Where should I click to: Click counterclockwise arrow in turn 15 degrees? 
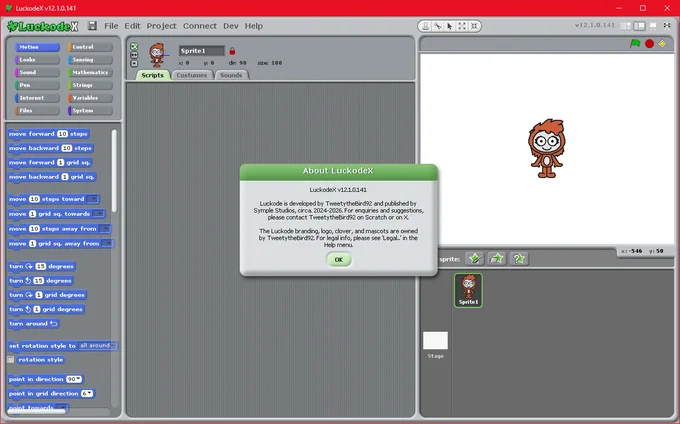28,280
